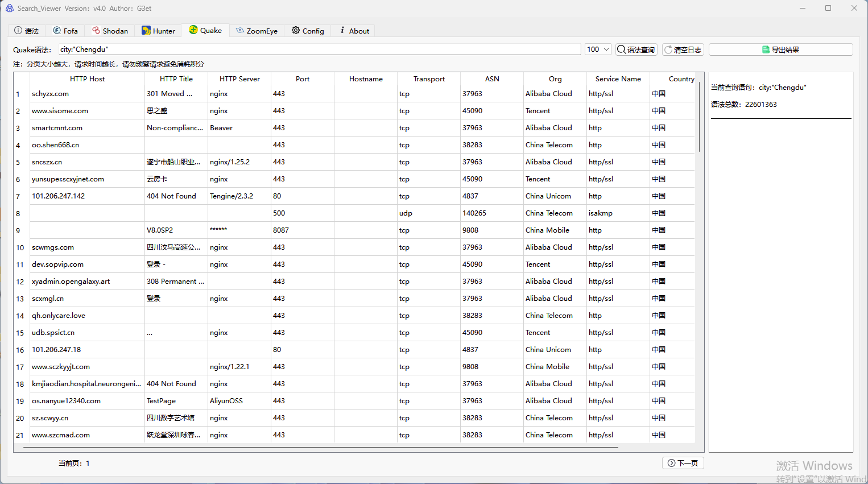Open the 语法 syntax tab
Viewport: 868px width, 484px height.
click(27, 31)
